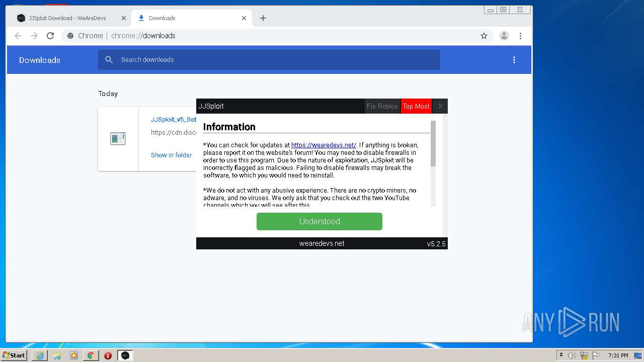The image size is (644, 362).
Task: Click the volume speaker tray icon
Action: pos(572,355)
